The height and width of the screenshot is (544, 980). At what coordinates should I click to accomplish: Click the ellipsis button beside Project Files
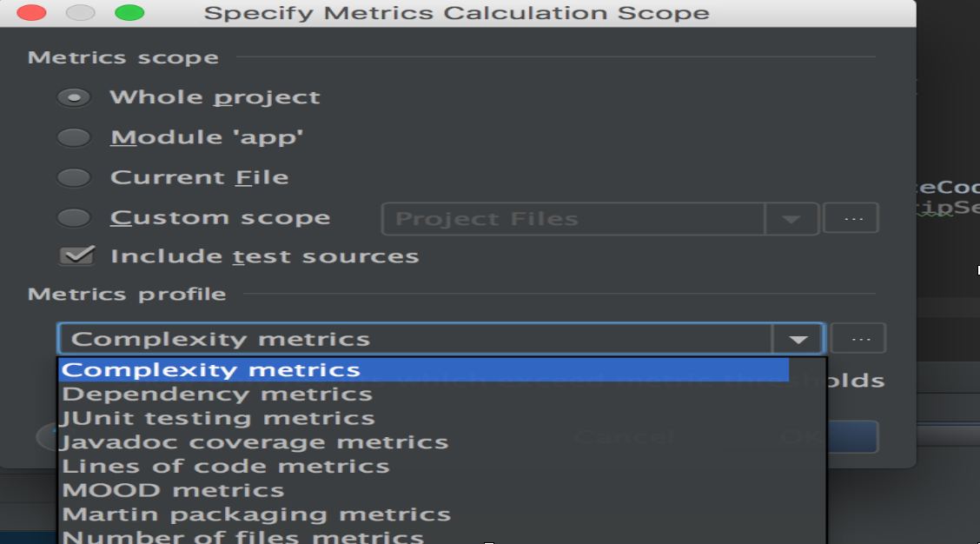[x=851, y=219]
